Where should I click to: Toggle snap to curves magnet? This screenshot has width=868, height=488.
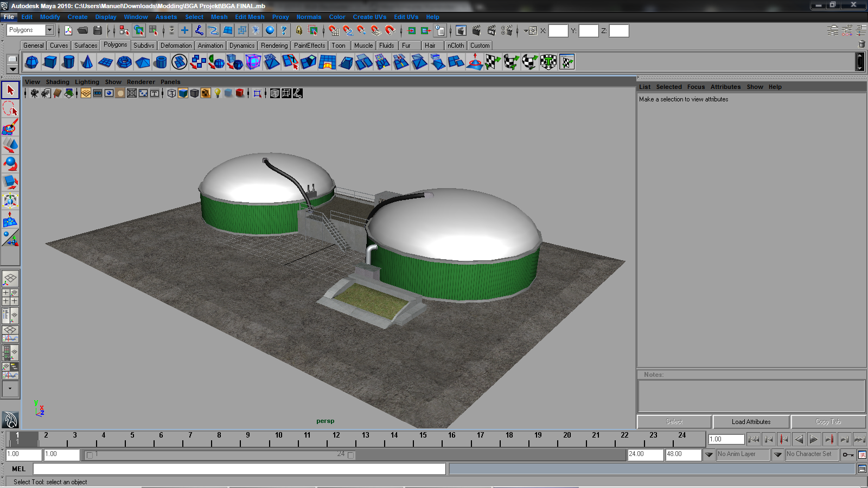(348, 30)
